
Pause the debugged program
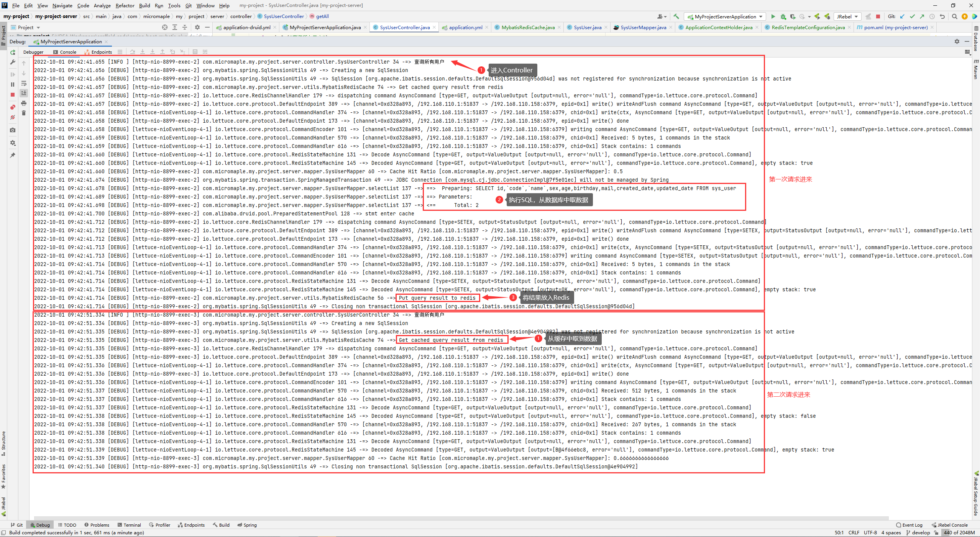[13, 84]
